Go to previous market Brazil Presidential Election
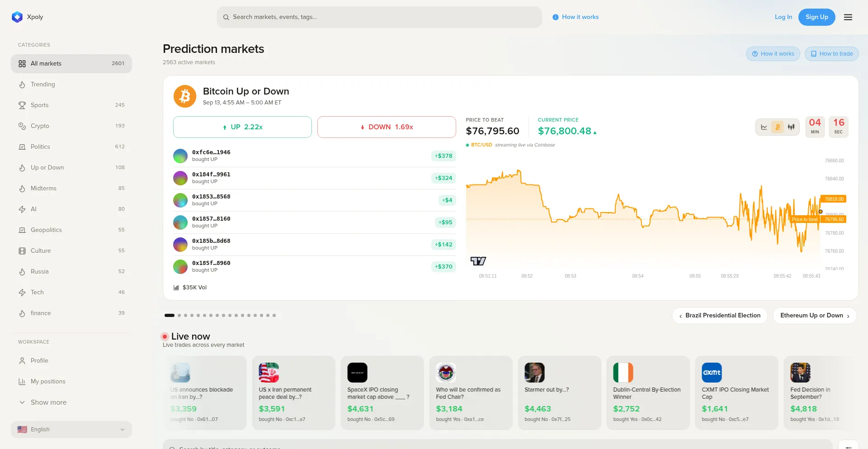This screenshot has height=449, width=868. [720, 316]
